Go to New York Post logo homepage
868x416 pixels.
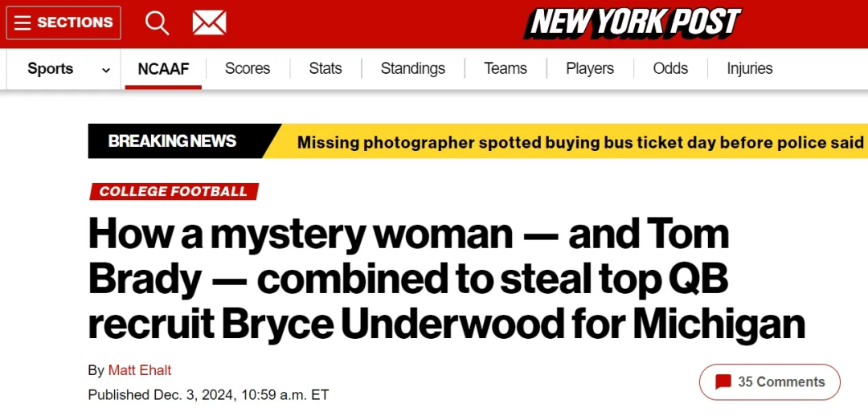[632, 22]
